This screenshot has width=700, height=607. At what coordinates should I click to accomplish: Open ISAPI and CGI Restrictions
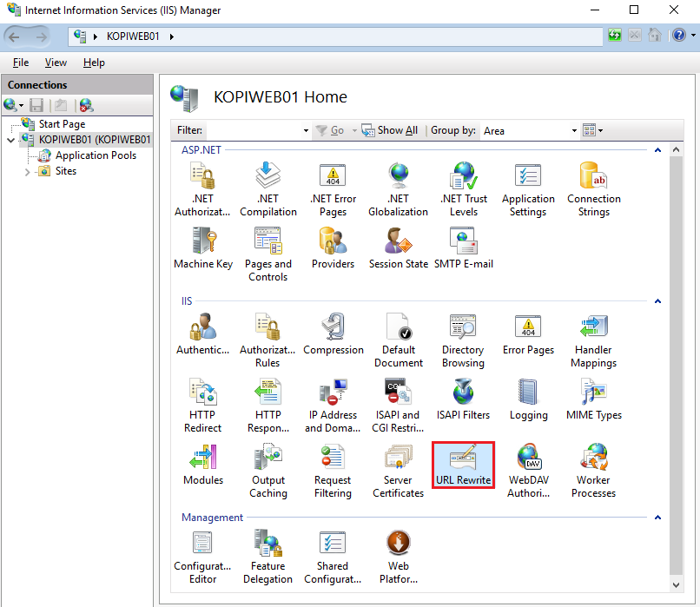point(398,406)
